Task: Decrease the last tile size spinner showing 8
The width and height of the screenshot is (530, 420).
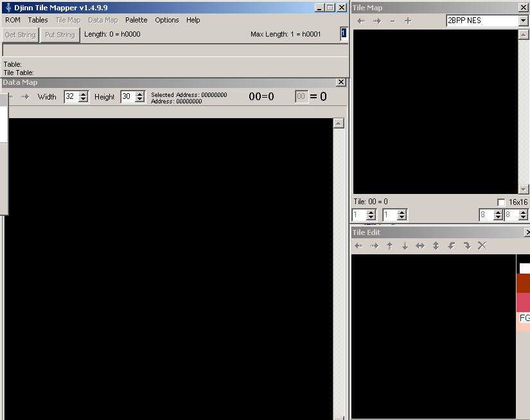Action: 523,217
